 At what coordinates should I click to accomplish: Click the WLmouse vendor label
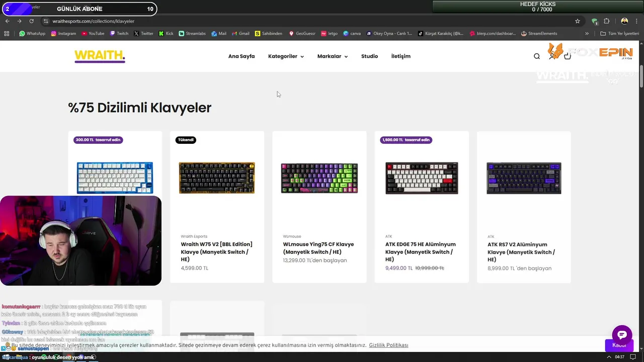292,236
